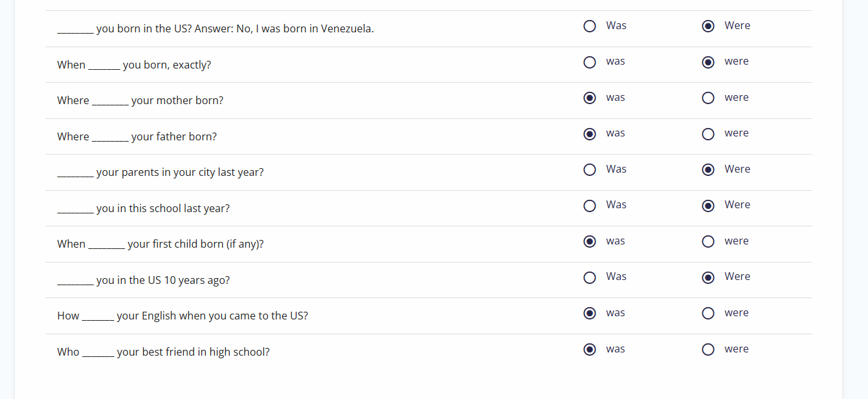Pick 'was' for 'best friend in high school'
868x399 pixels.
590,350
